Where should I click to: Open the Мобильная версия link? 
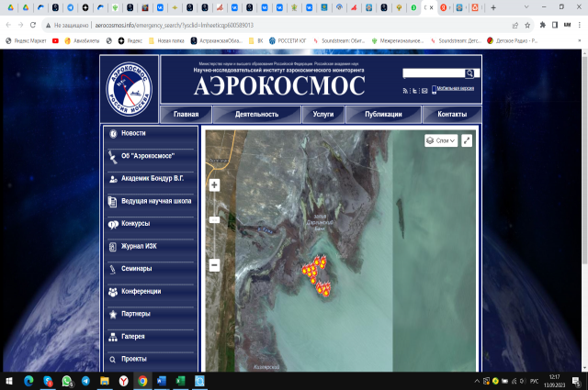click(456, 88)
